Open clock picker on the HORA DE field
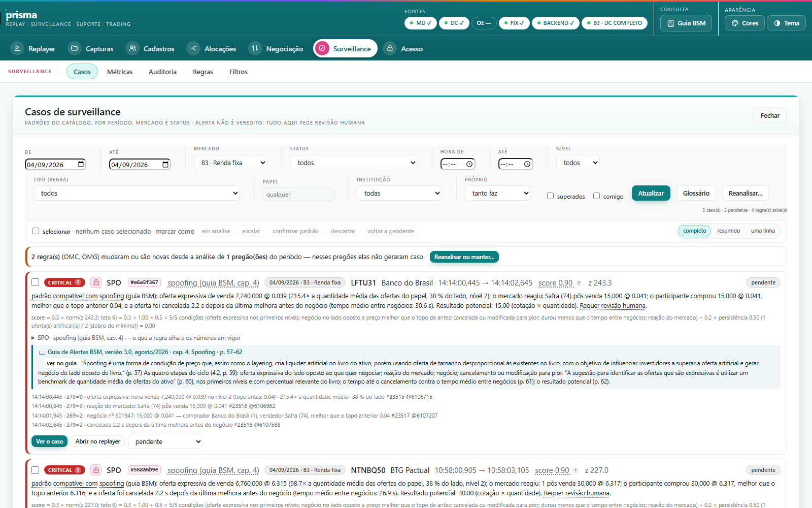The width and height of the screenshot is (812, 508). pos(469,164)
